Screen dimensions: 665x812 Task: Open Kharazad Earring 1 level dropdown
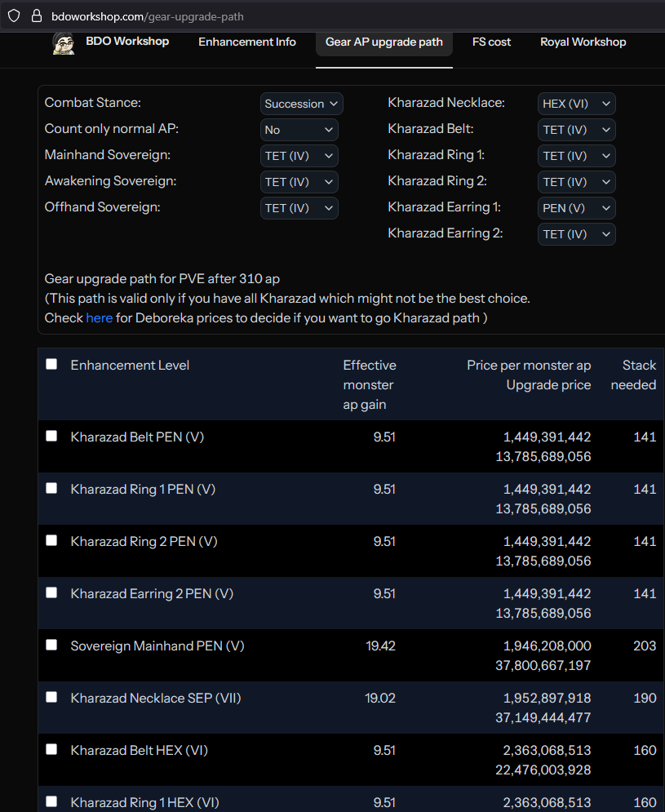[x=576, y=207]
